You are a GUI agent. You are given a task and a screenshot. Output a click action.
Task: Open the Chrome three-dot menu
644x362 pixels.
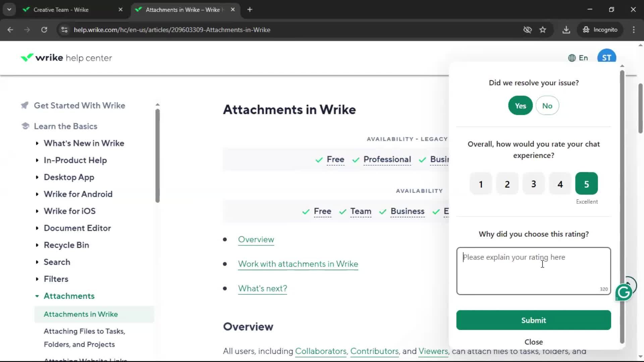(634, 29)
